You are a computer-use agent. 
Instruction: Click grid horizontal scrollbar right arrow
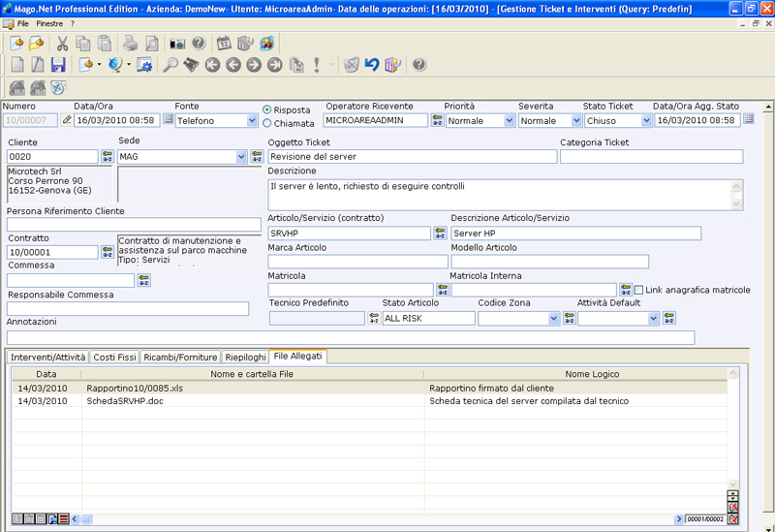[679, 518]
